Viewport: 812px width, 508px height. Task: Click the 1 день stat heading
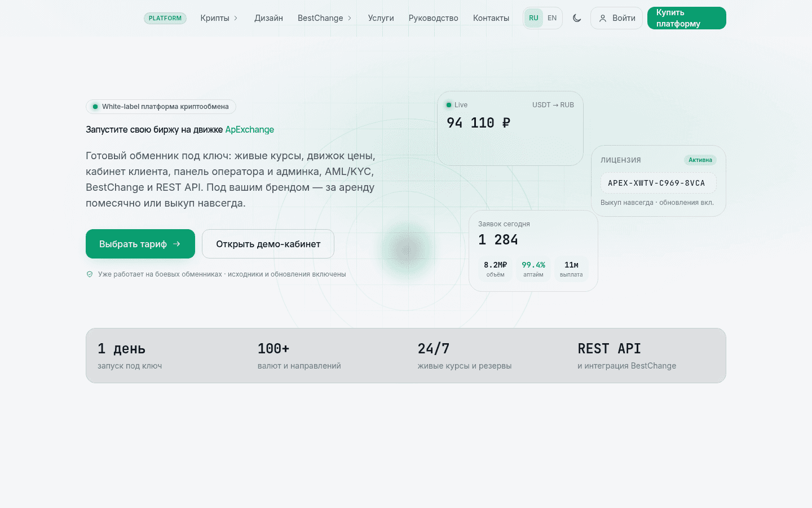(x=121, y=349)
